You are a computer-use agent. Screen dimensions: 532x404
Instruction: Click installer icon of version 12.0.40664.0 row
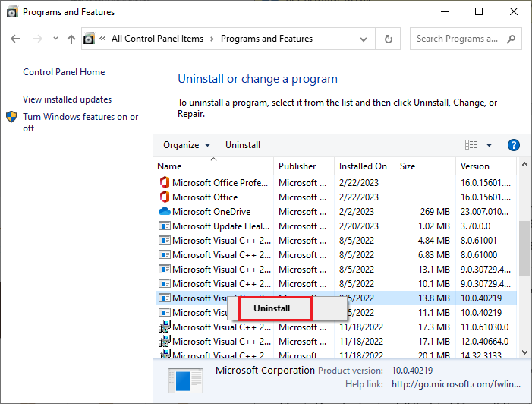point(165,341)
